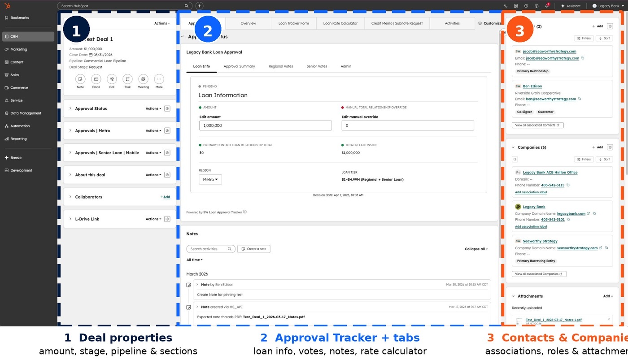
Task: Click the Companies Filters button
Action: pyautogui.click(x=584, y=159)
